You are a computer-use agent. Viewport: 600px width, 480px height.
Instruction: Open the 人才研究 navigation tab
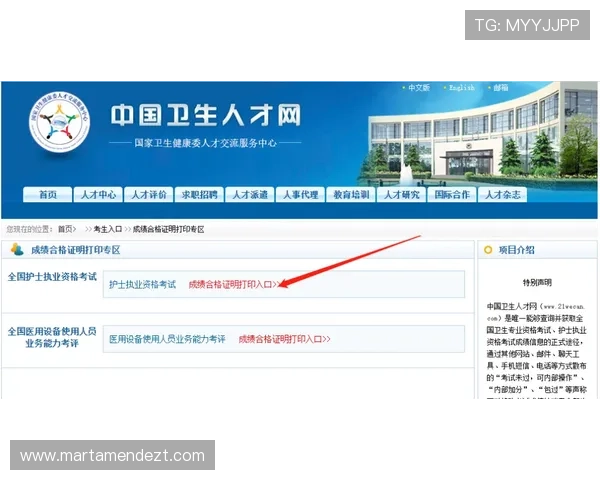point(401,195)
